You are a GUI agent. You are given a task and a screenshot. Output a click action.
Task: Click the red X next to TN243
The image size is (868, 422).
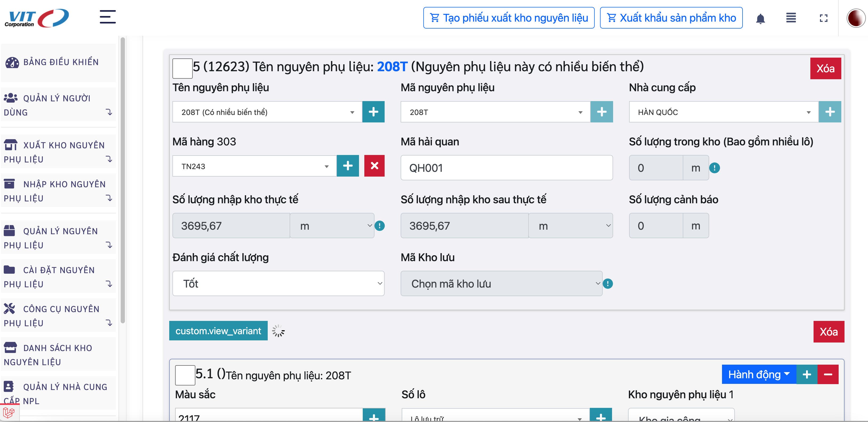pos(374,166)
